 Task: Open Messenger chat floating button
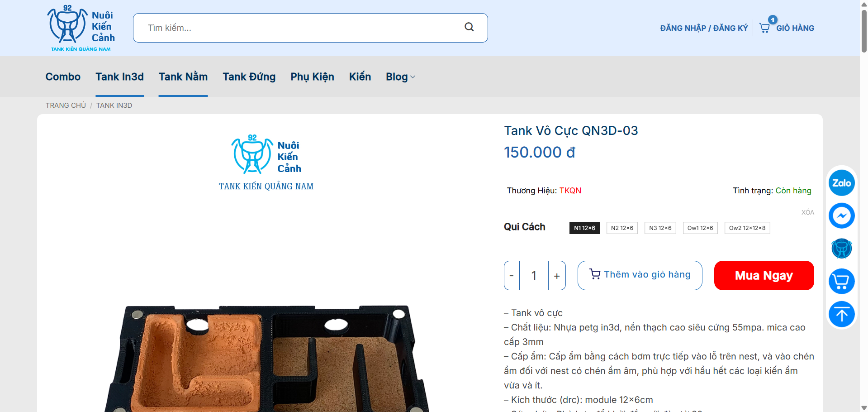point(841,216)
